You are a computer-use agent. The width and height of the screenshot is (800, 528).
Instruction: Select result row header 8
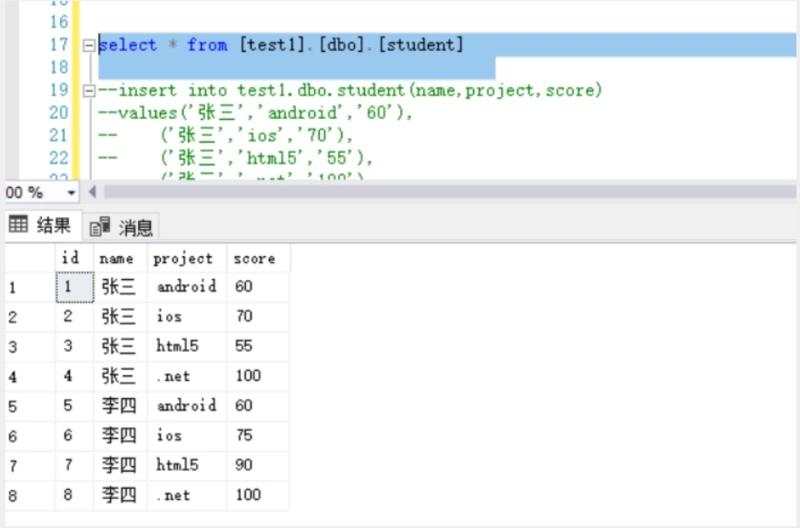(30, 495)
